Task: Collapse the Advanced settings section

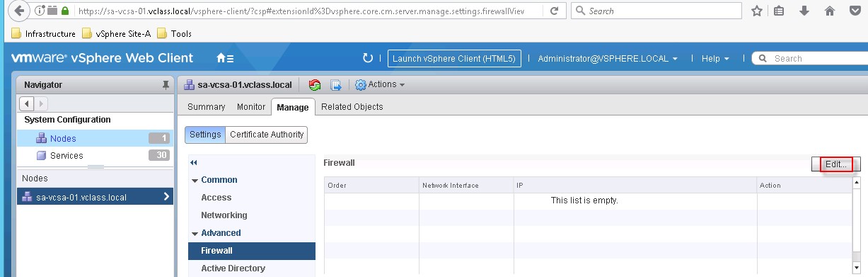Action: pyautogui.click(x=195, y=233)
